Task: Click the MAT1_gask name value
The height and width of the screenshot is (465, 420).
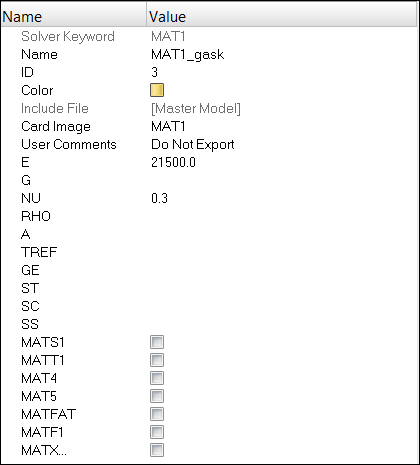Action: 187,54
